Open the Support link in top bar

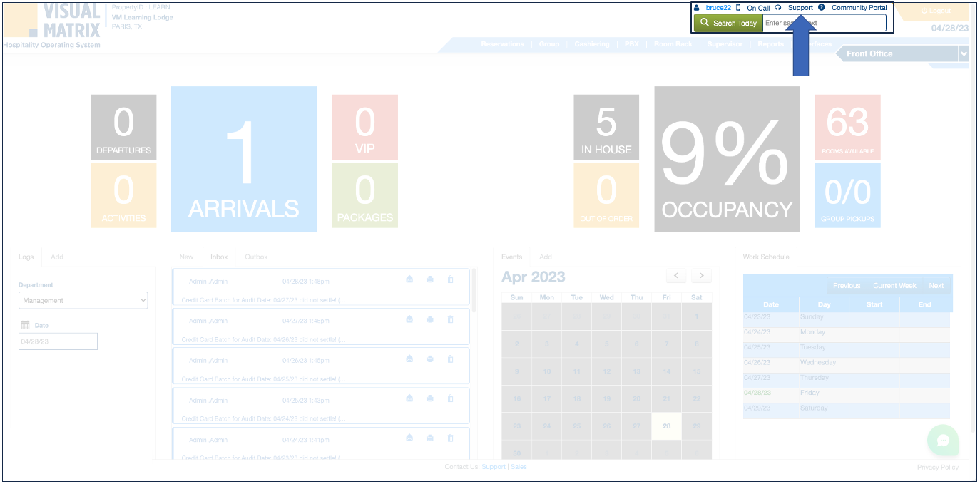click(800, 8)
